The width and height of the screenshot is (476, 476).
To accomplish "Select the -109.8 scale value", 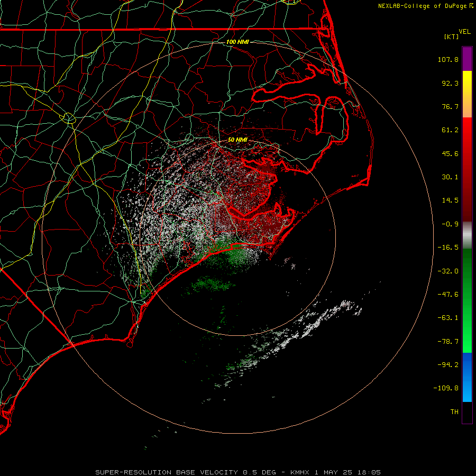I will coord(446,388).
